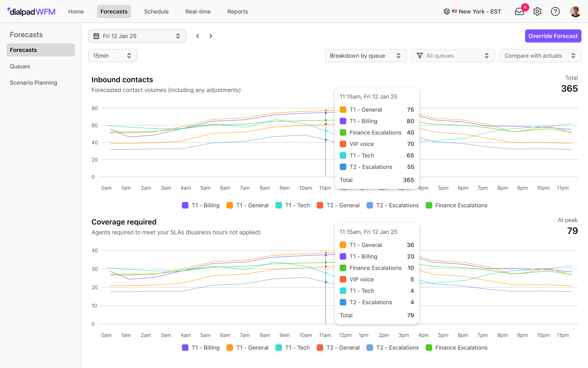
Task: Select Scenario Planning in the sidebar
Action: tap(41, 83)
